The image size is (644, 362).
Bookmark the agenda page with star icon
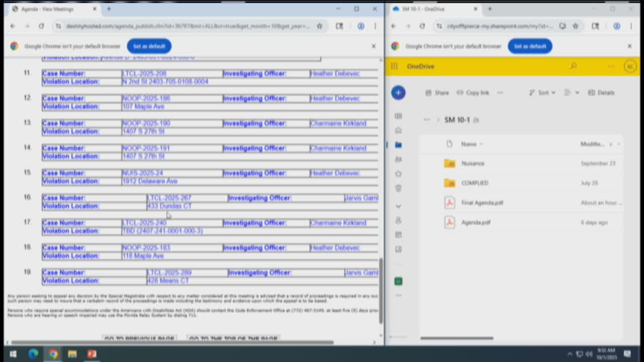point(319,26)
